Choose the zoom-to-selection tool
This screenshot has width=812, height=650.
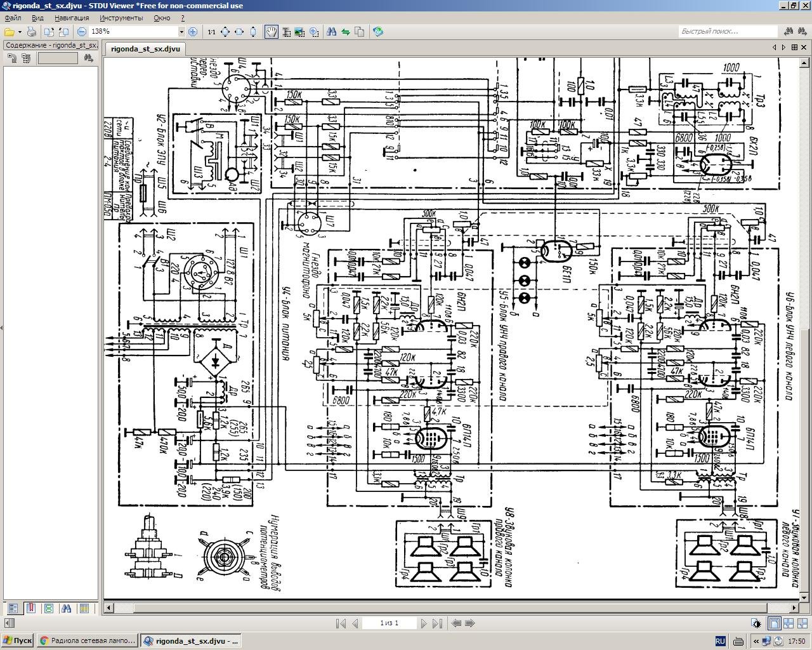[313, 32]
